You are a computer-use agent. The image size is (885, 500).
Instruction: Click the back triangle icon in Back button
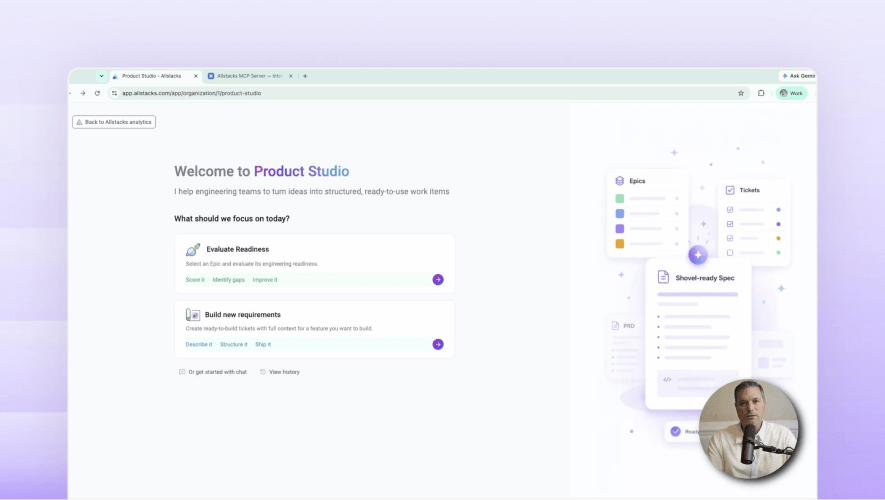point(79,122)
